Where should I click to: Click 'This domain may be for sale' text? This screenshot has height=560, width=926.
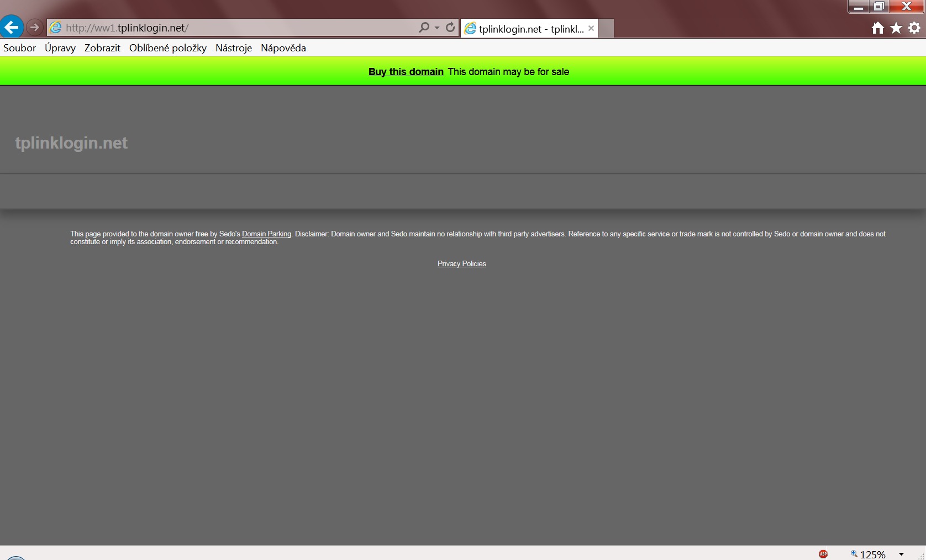(x=508, y=72)
